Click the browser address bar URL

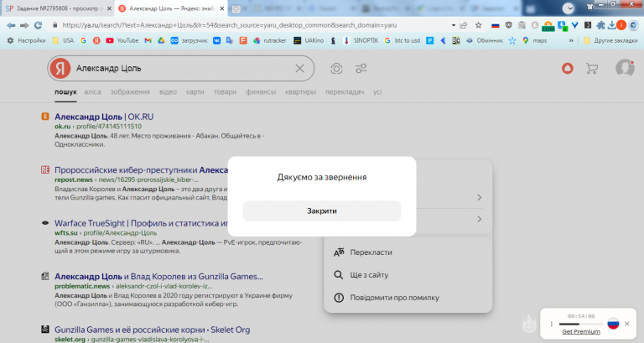point(229,25)
